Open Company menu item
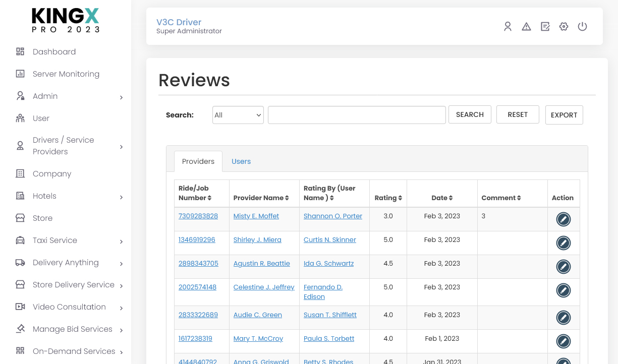 tap(52, 173)
